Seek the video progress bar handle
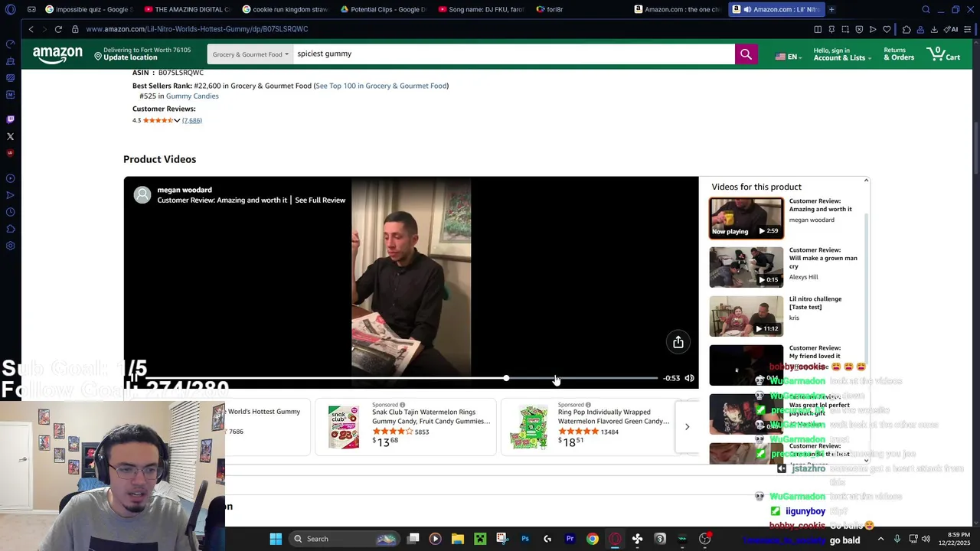The width and height of the screenshot is (980, 551). pyautogui.click(x=506, y=378)
